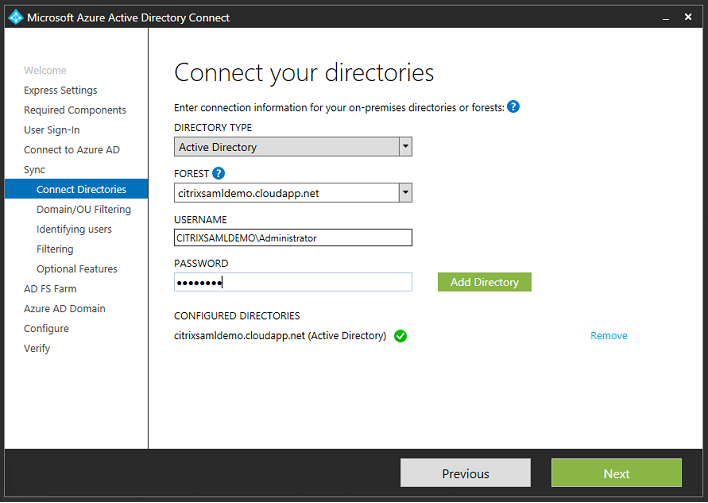The image size is (708, 503).
Task: Click help icon next to connection information text
Action: pyautogui.click(x=513, y=107)
